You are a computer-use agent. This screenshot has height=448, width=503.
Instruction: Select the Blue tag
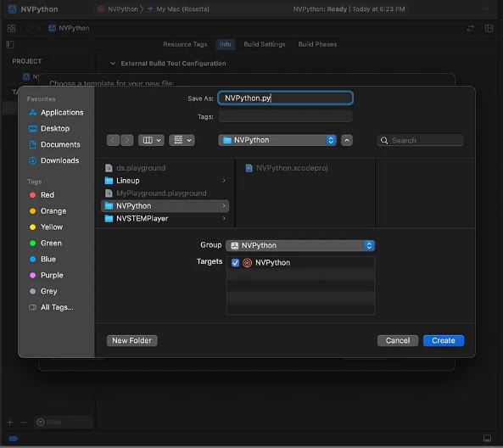(42, 259)
